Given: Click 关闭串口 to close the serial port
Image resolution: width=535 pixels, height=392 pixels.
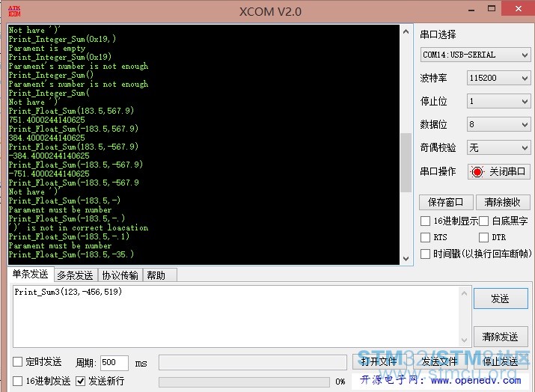Looking at the screenshot, I should (498, 171).
